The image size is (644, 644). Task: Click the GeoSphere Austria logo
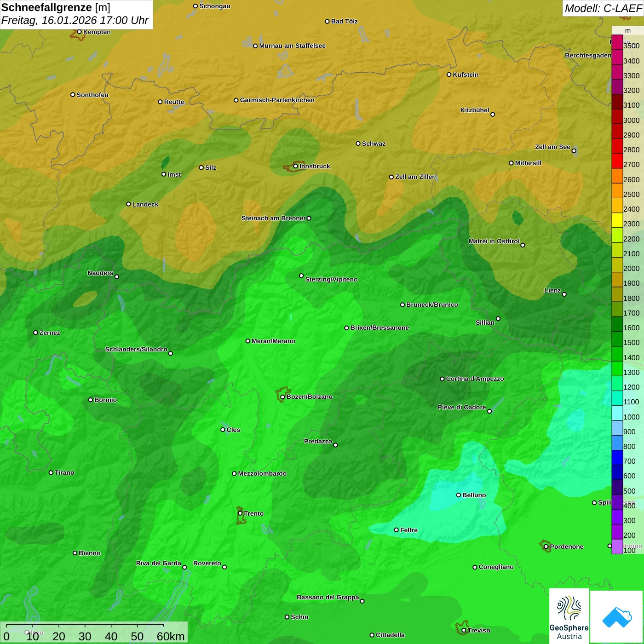pos(569,616)
